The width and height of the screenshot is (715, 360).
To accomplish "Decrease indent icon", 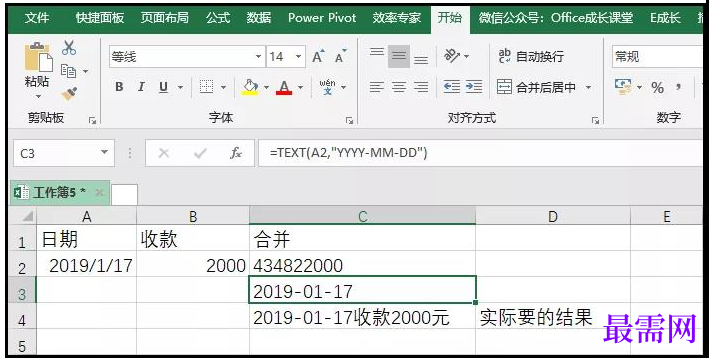I will click(x=452, y=87).
